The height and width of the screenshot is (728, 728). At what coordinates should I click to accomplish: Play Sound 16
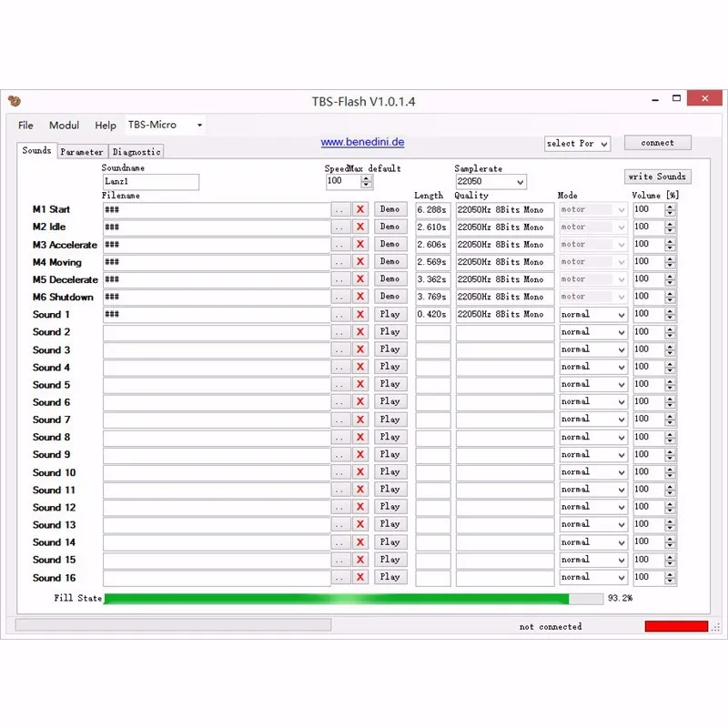click(390, 577)
